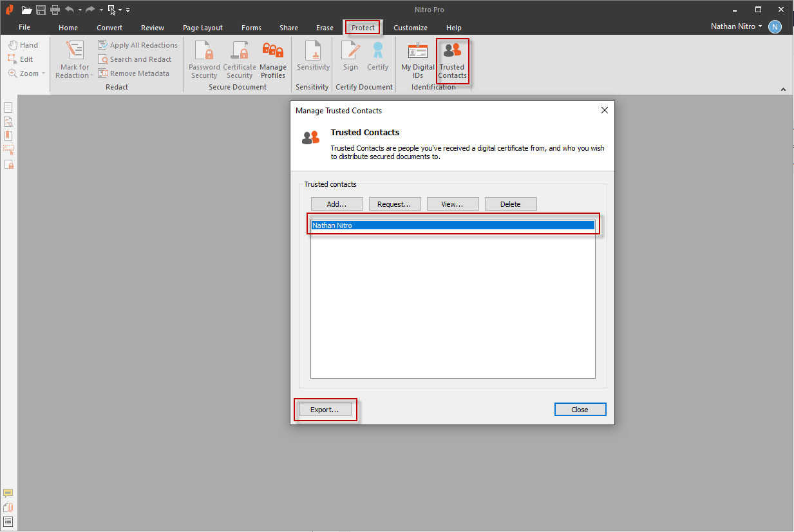Request a certificate from a contact
Image resolution: width=794 pixels, height=532 pixels.
click(x=395, y=204)
